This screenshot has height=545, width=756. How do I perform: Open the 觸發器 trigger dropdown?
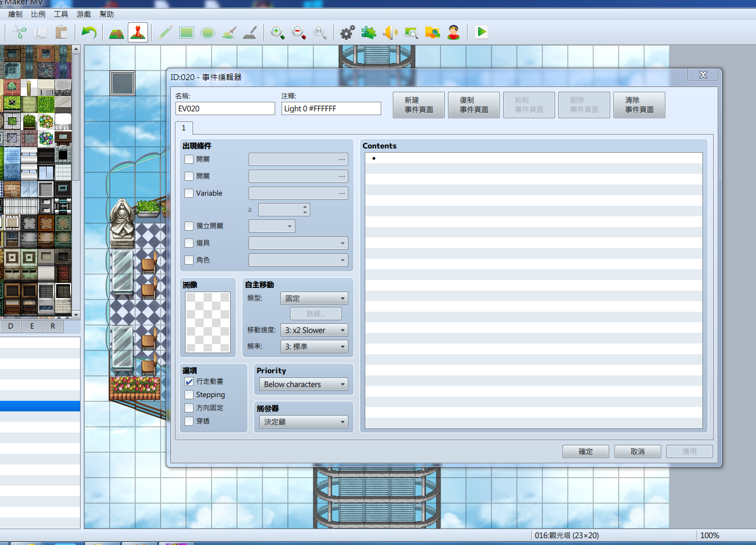(303, 422)
